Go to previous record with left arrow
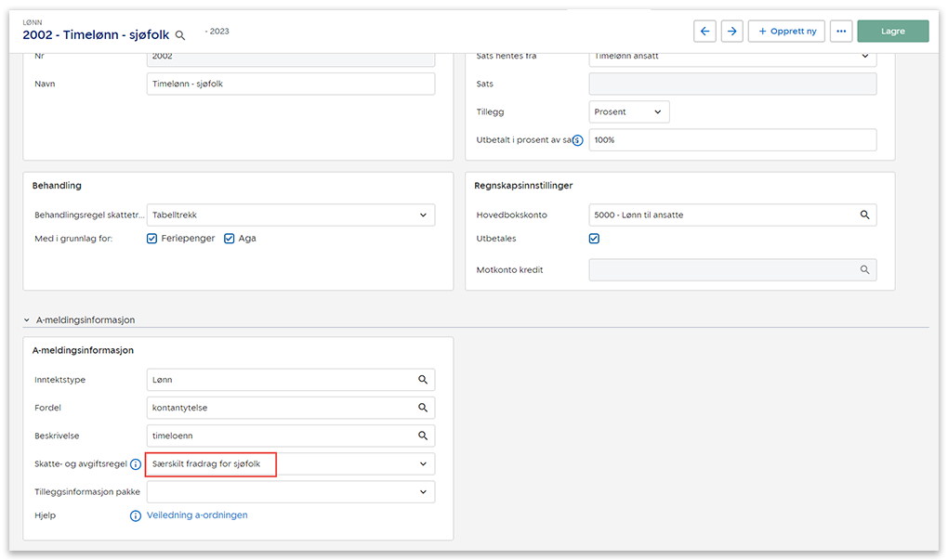948x560 pixels. tap(704, 31)
